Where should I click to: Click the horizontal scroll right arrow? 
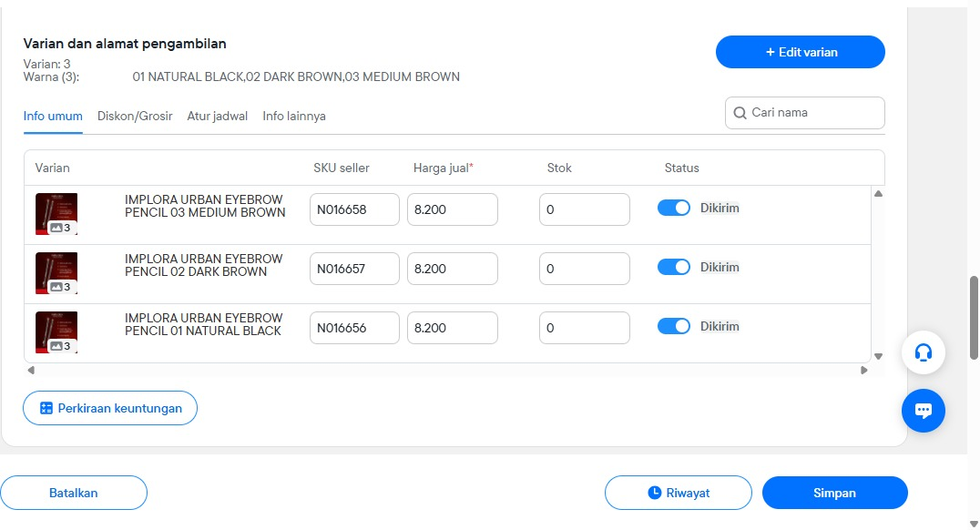863,370
